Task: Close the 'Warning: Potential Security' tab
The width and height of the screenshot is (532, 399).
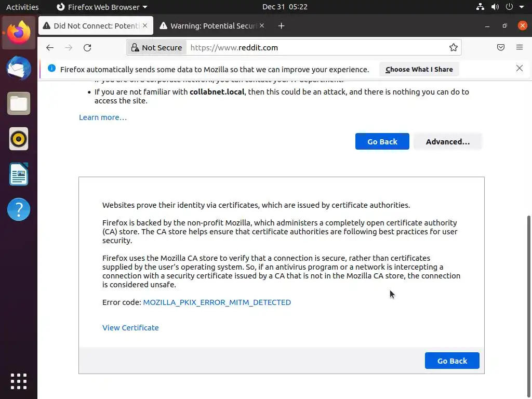Action: tap(262, 25)
